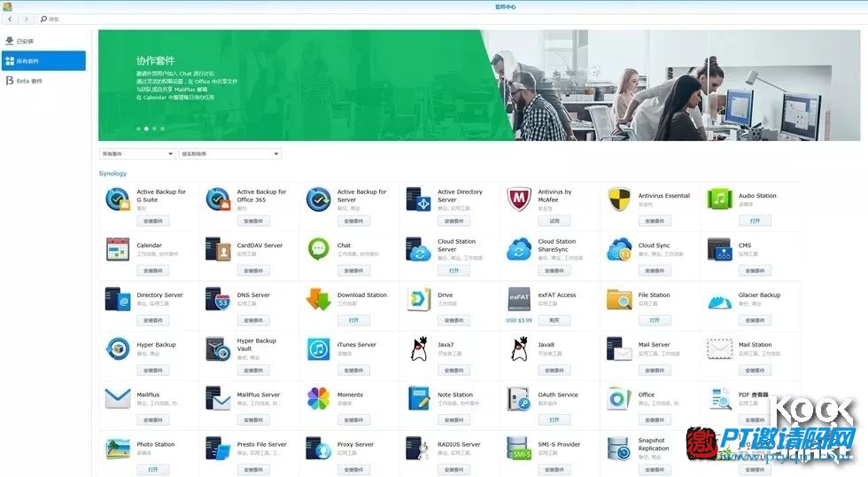
Task: Click the File Station folder icon
Action: tap(619, 299)
